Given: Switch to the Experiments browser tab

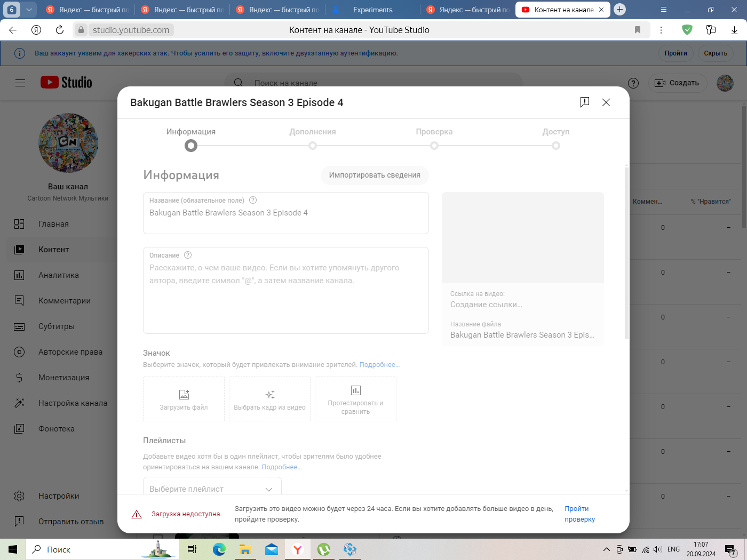Looking at the screenshot, I should (x=372, y=10).
